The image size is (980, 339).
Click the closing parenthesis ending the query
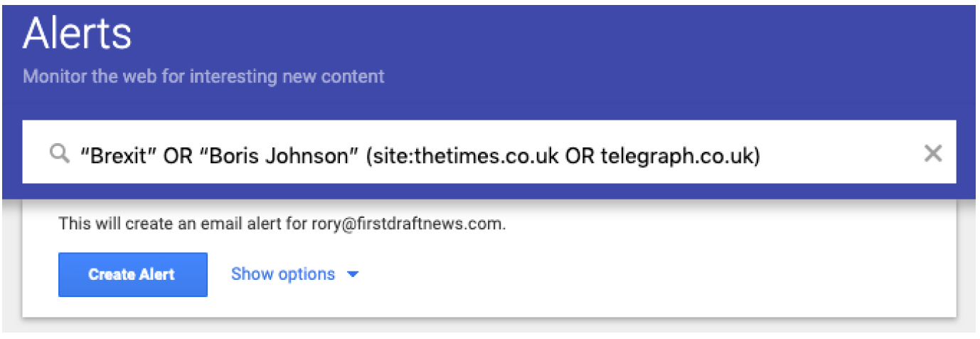coord(757,154)
